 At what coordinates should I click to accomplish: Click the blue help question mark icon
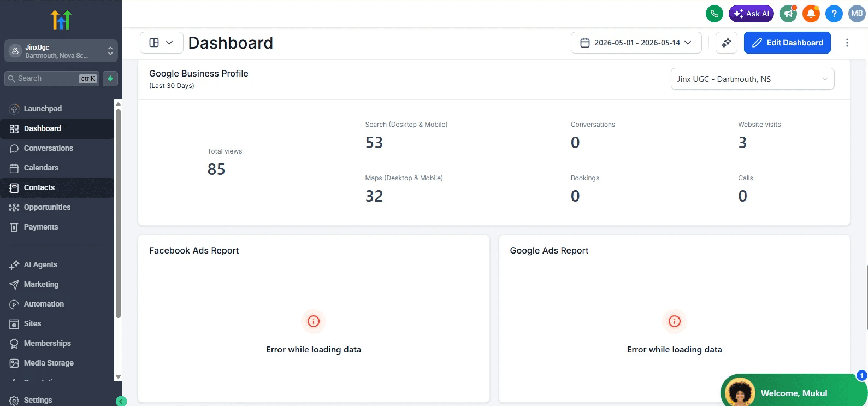[834, 14]
